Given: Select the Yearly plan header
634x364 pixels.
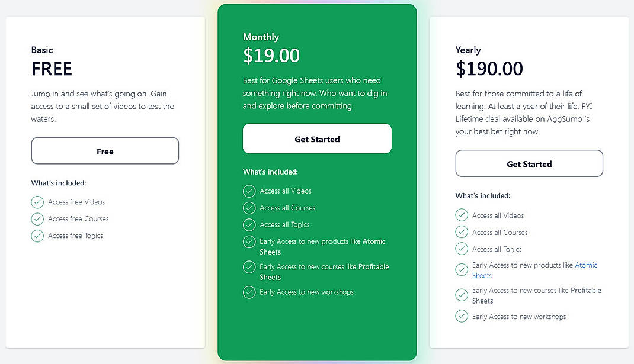Looking at the screenshot, I should tap(468, 50).
